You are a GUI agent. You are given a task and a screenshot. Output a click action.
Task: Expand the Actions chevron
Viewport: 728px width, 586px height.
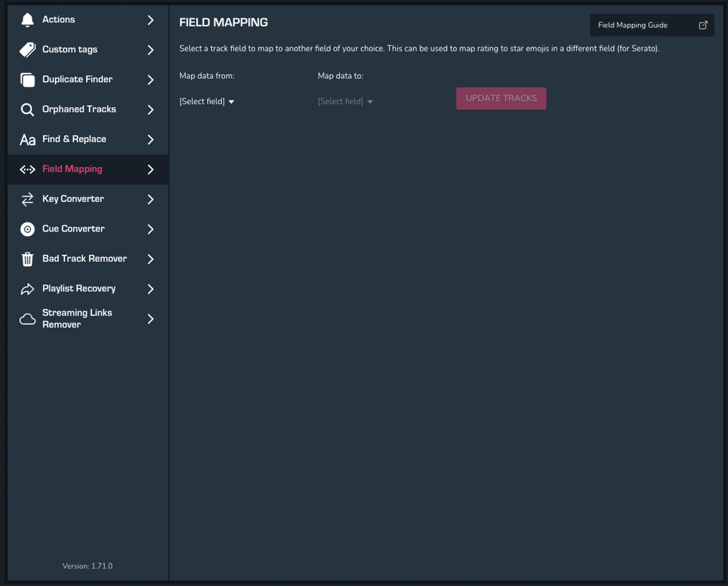[x=151, y=20]
